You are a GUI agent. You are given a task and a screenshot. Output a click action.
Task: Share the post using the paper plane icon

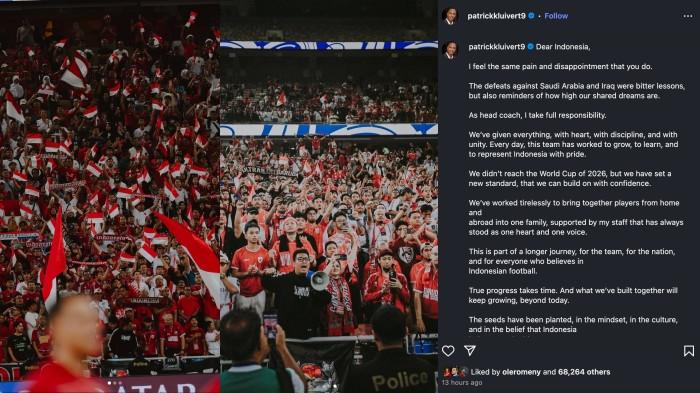[x=470, y=350]
